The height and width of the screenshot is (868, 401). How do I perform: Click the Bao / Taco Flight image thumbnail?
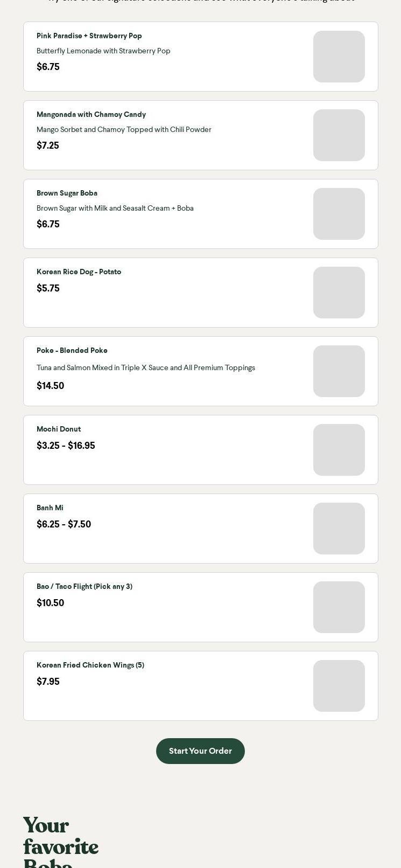pyautogui.click(x=339, y=607)
